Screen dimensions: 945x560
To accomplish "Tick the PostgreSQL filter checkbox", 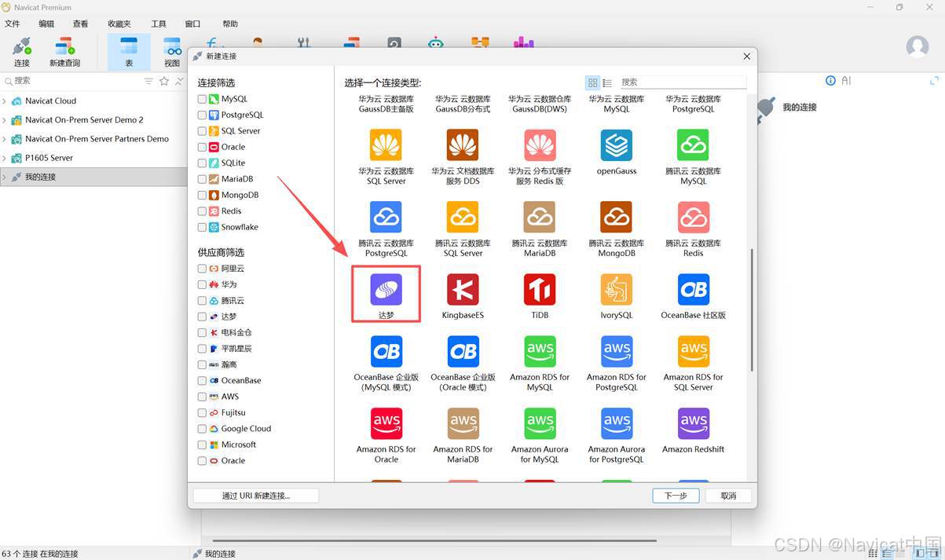I will click(202, 115).
